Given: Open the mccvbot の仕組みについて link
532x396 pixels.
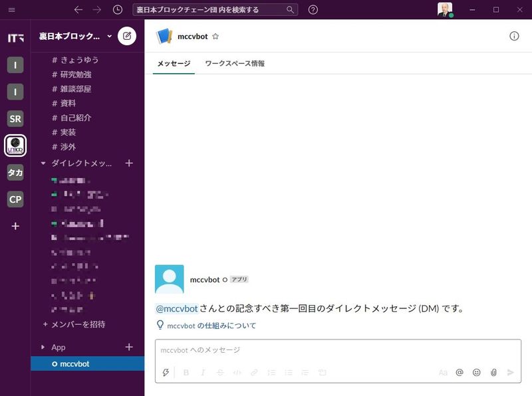Looking at the screenshot, I should (x=211, y=326).
